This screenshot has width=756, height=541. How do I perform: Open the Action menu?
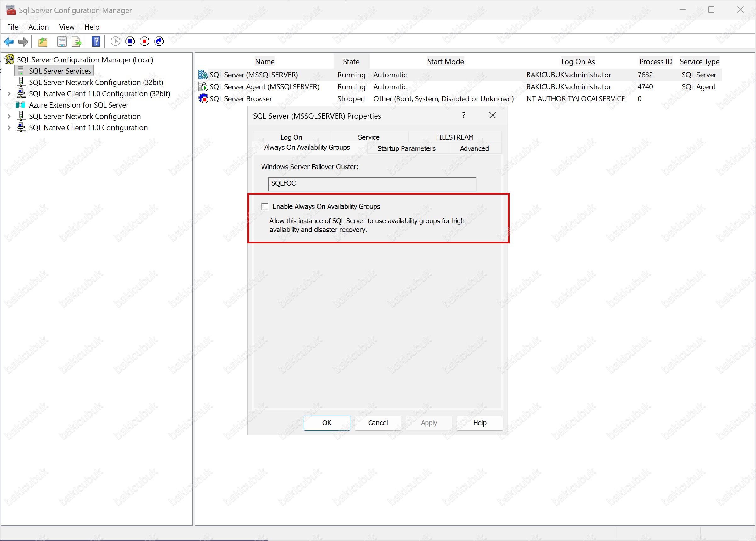pos(38,27)
